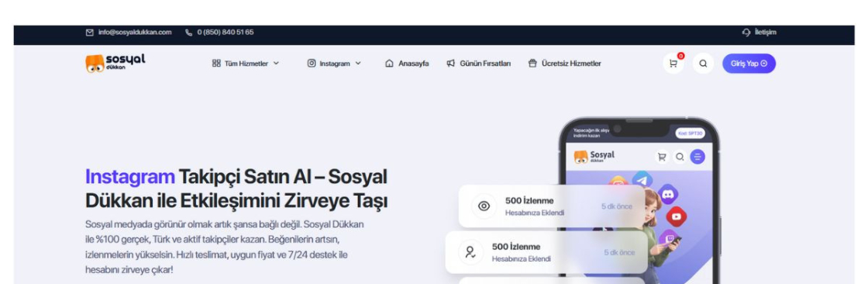Click the envelope icon beside the email address

(90, 32)
